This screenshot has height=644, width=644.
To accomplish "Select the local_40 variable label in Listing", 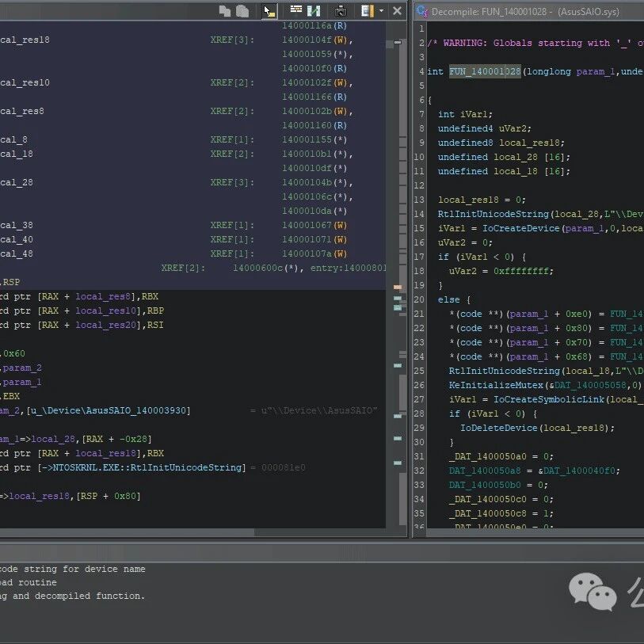I will click(x=17, y=239).
